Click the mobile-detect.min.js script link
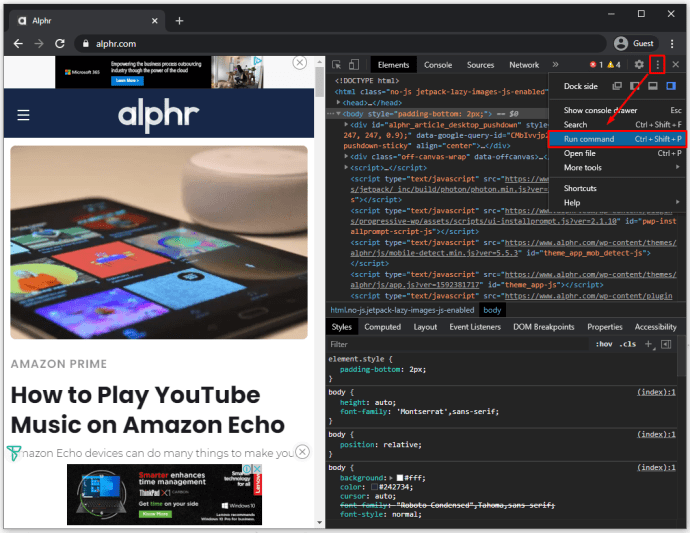Viewport: 690px width, 533px height. 513,248
